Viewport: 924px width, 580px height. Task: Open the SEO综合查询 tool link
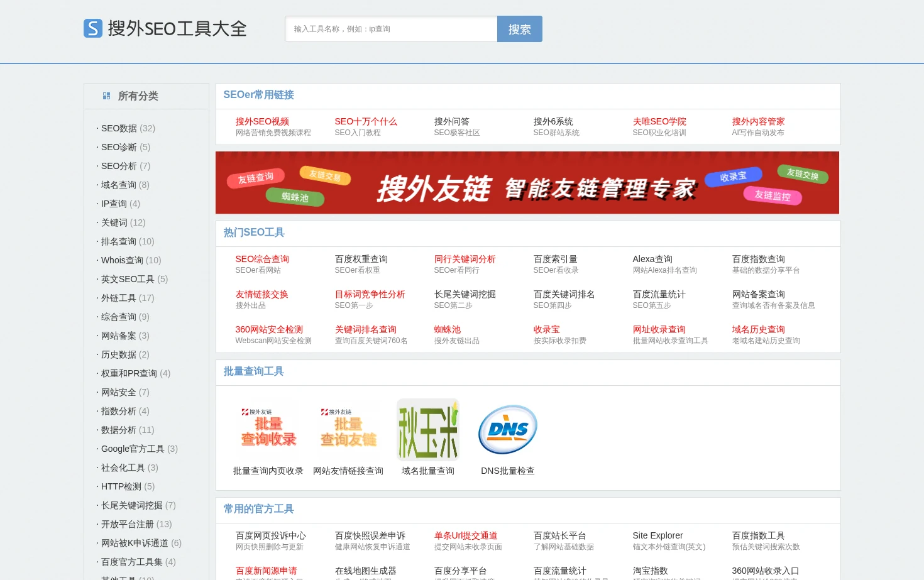pyautogui.click(x=262, y=259)
